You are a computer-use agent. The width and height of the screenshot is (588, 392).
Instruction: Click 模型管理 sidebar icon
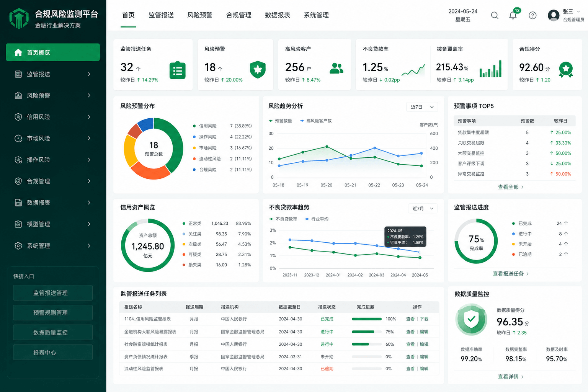(18, 224)
